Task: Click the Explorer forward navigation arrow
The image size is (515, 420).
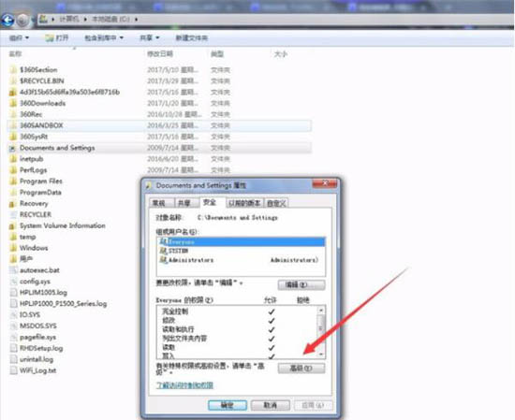Action: (x=22, y=21)
